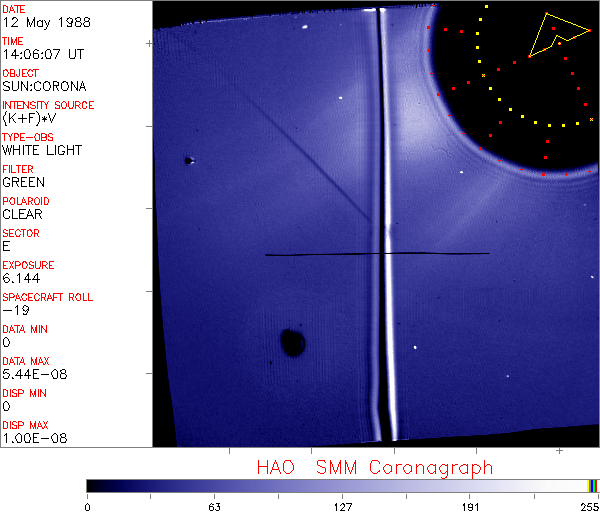Screen dimensions: 600x512
Task: Click the red "POLAROID" label
Action: [26, 201]
